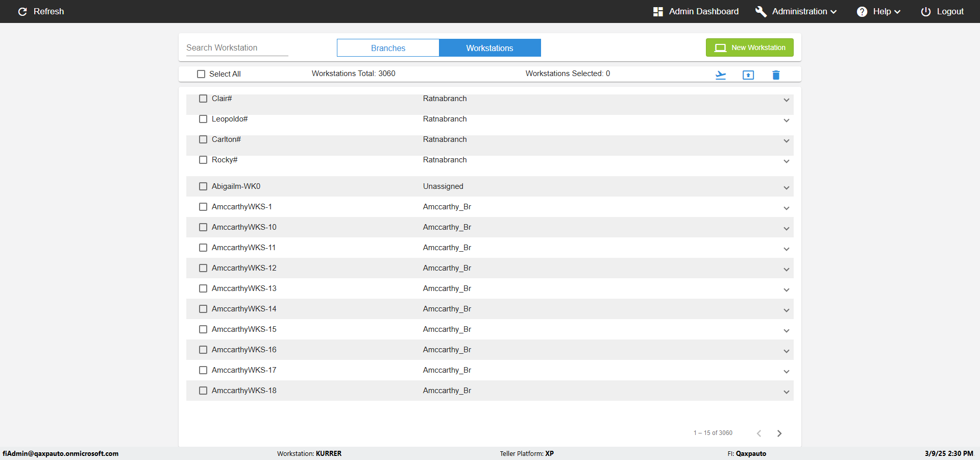
Task: Expand the AmccarthyWKS-18 row chevron
Action: [787, 392]
